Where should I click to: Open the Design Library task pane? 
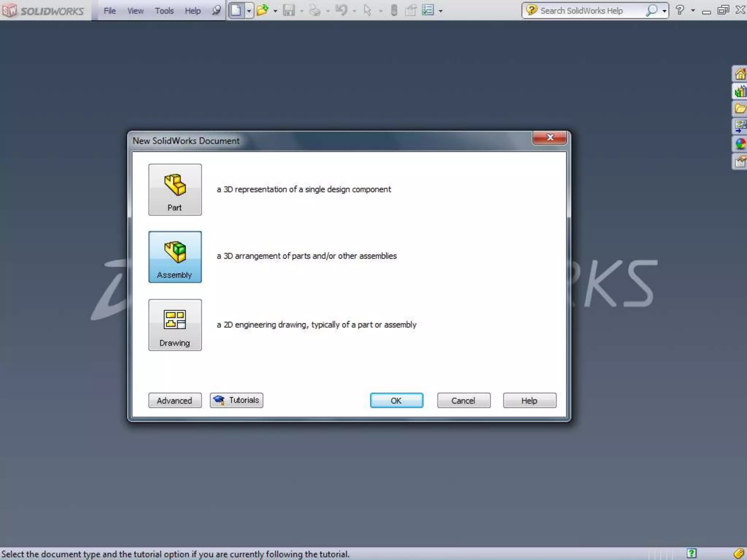click(740, 92)
